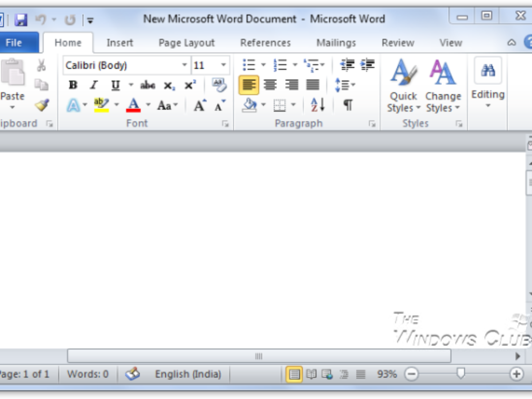Click the Paste clipboard icon
Image resolution: width=532 pixels, height=399 pixels.
pos(12,72)
